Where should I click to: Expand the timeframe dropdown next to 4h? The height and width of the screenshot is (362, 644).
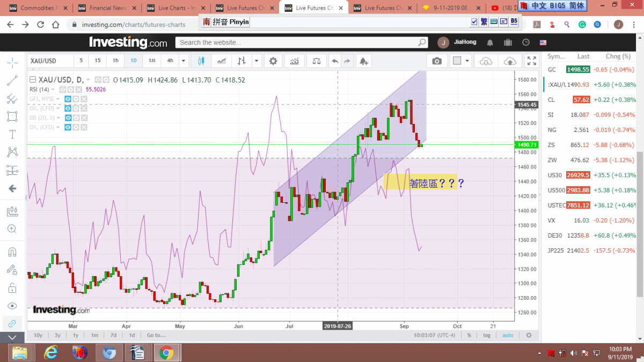[184, 61]
